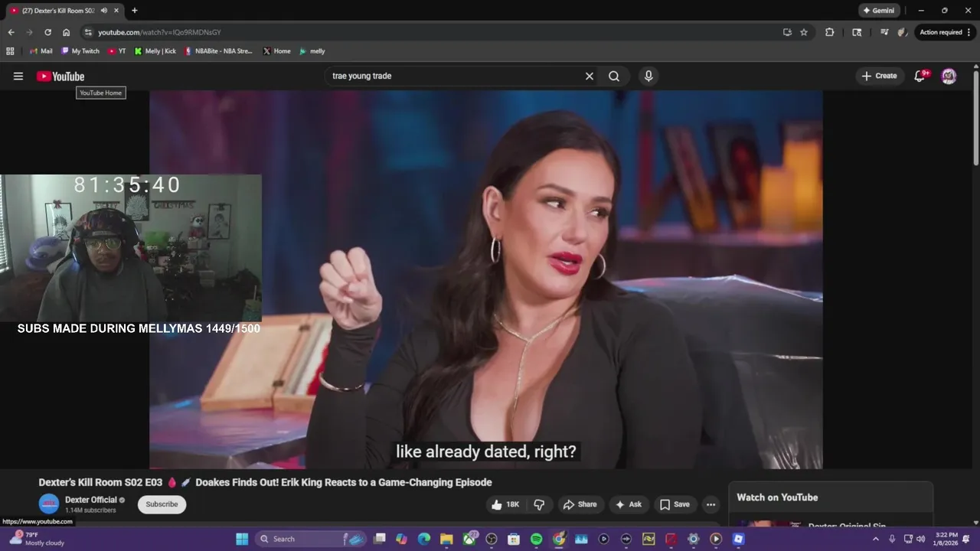Open X Home bookmark

coord(276,51)
